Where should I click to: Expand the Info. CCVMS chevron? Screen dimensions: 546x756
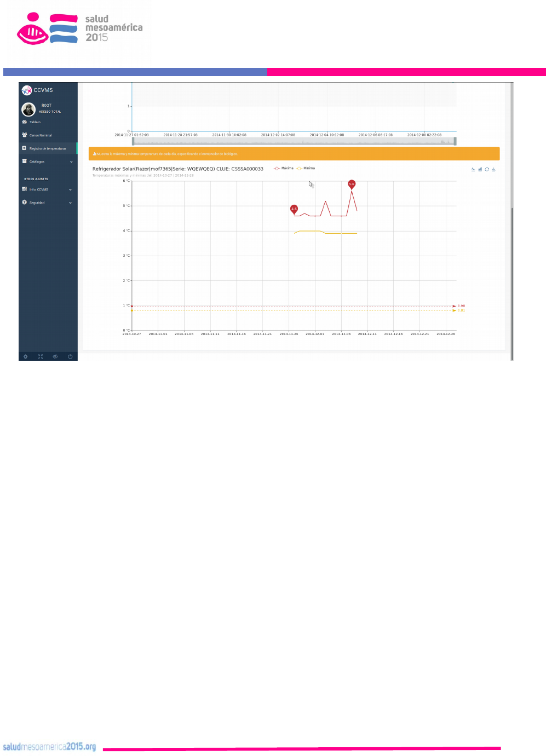[x=71, y=189]
